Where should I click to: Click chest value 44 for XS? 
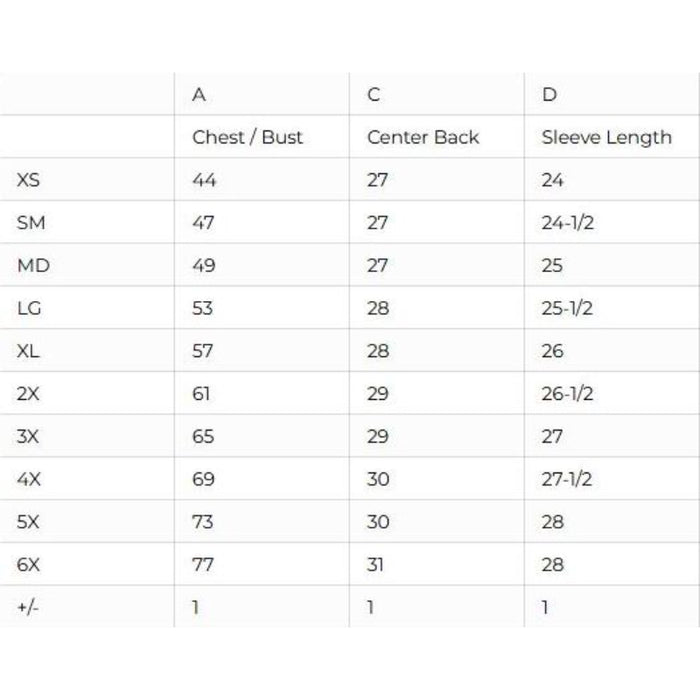click(x=204, y=181)
